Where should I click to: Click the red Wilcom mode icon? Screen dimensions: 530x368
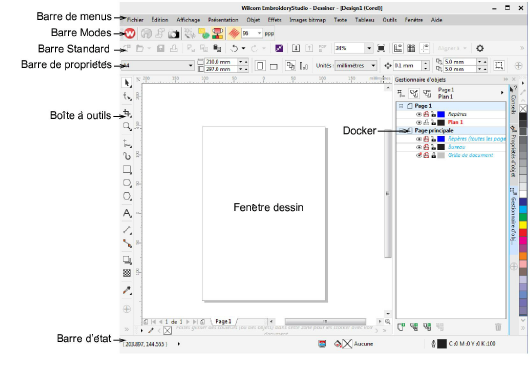[x=130, y=33]
